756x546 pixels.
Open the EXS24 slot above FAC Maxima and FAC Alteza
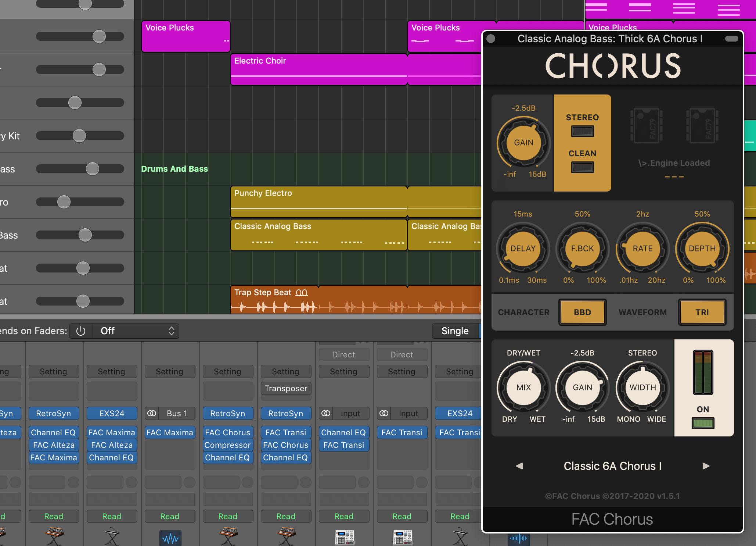coord(112,413)
